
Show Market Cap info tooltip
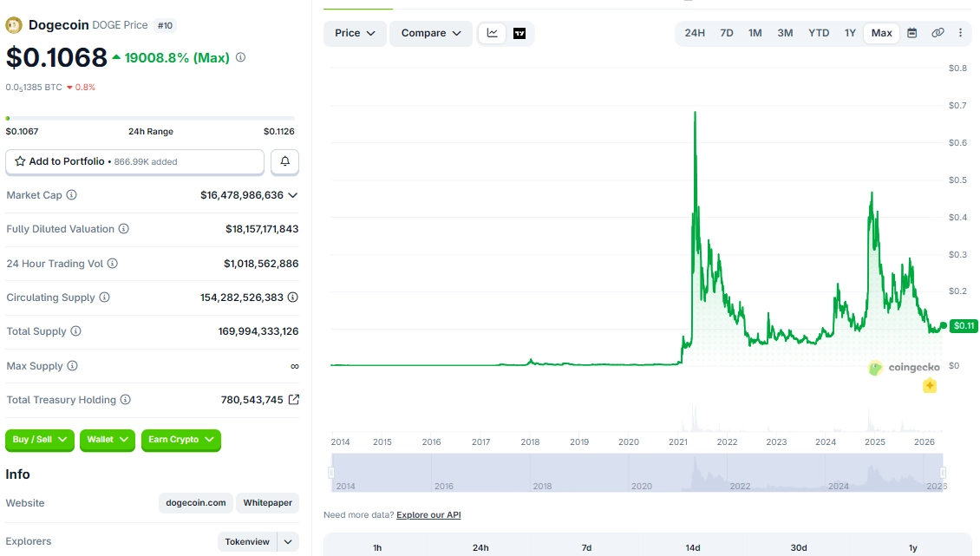coord(72,195)
